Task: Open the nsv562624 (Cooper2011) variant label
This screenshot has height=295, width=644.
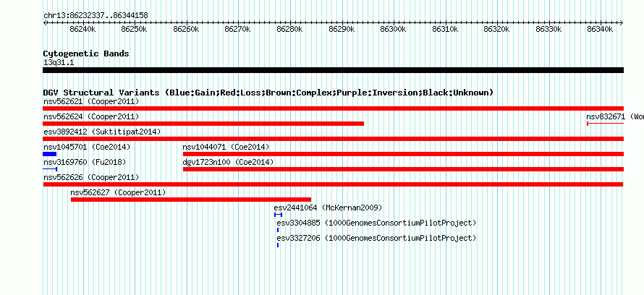Action: tap(91, 116)
